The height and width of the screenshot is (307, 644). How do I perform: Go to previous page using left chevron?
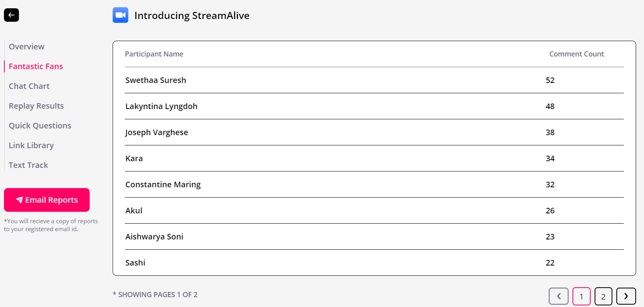pos(559,296)
